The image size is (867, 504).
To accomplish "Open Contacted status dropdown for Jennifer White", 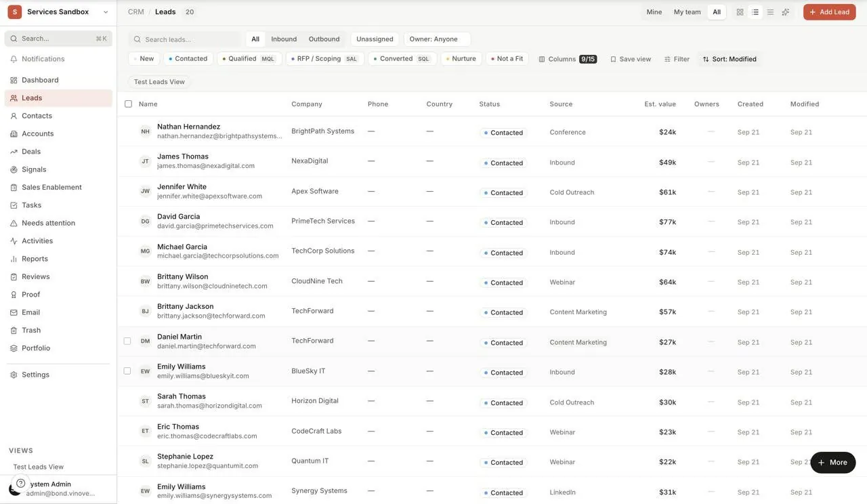I will click(503, 193).
